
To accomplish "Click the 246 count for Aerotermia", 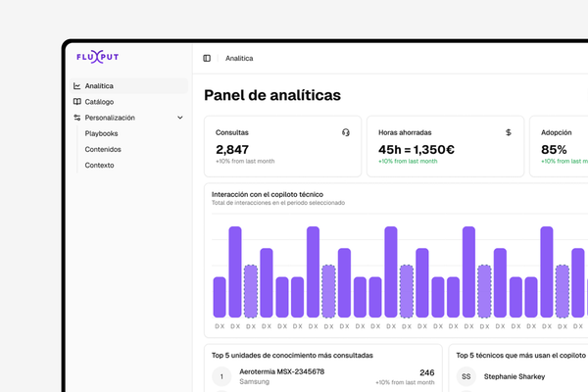I will tap(427, 372).
